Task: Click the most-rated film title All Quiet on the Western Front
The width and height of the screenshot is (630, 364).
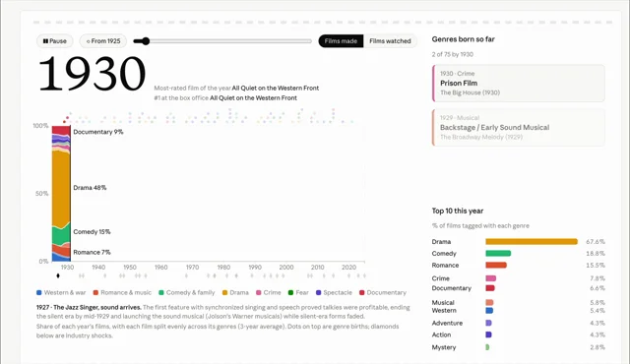Action: coord(276,88)
